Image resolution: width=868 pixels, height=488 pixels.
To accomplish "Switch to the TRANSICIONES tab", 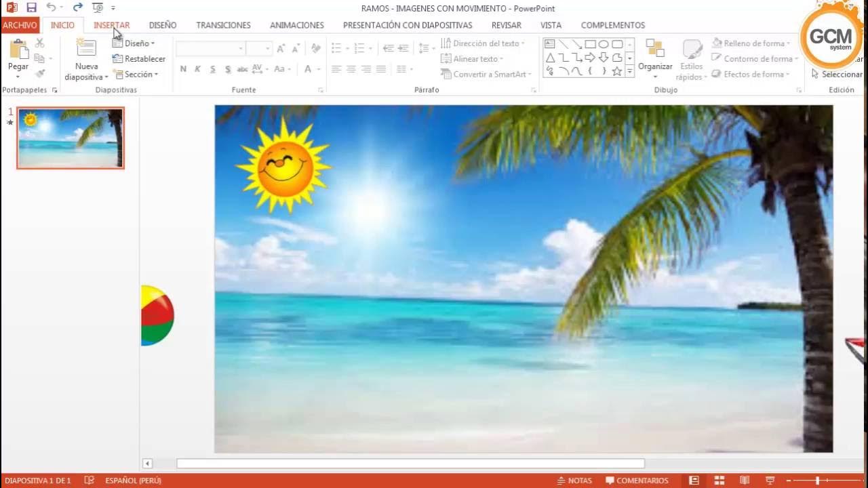I will [x=223, y=25].
